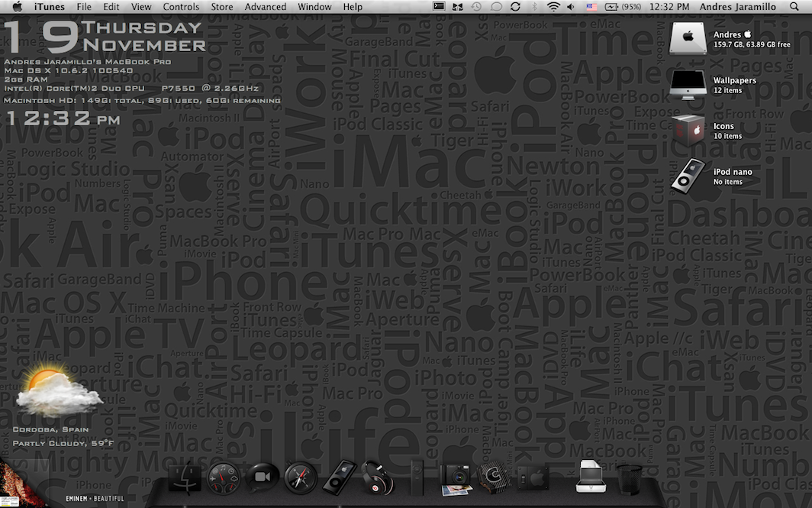Open the Bluetooth status menu
The image size is (812, 508).
(x=534, y=7)
